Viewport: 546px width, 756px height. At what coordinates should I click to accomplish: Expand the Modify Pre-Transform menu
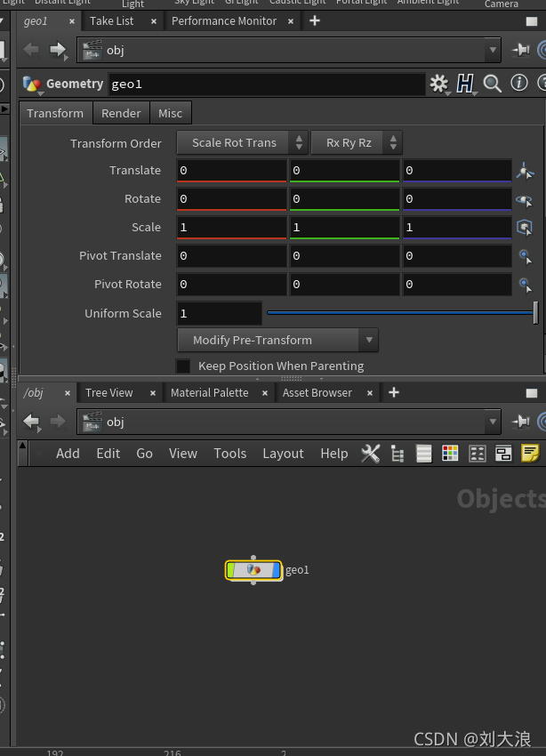[277, 340]
